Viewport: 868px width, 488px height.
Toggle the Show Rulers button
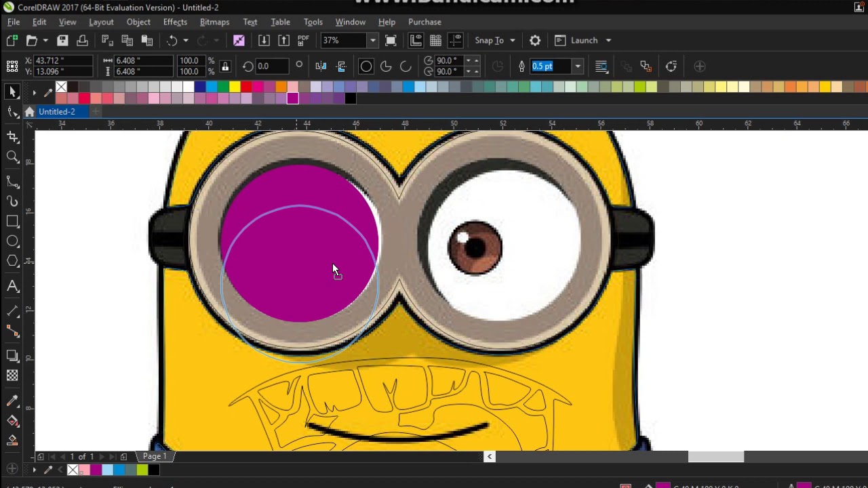click(416, 41)
